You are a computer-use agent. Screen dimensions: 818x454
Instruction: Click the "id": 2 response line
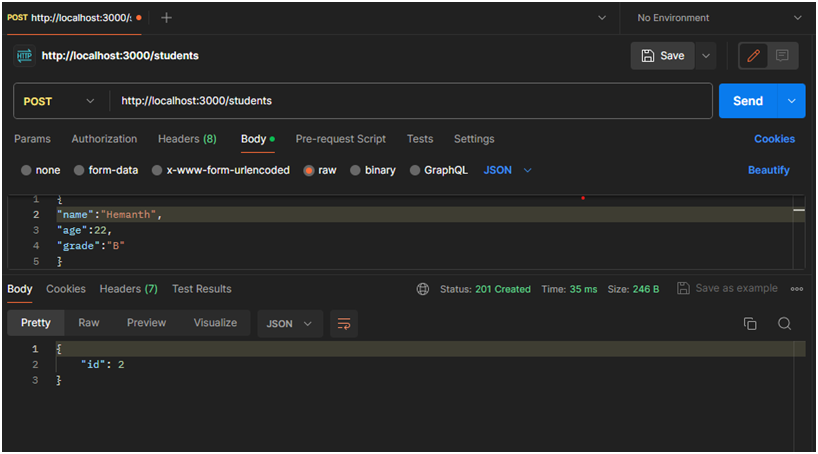(103, 365)
